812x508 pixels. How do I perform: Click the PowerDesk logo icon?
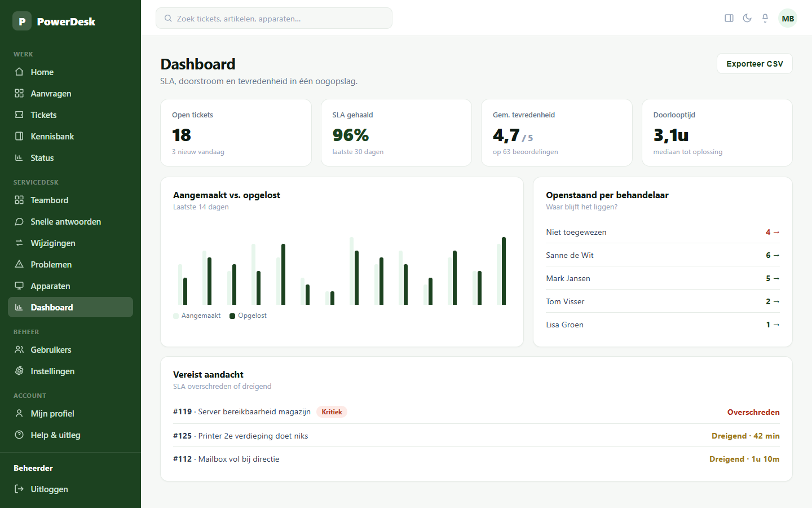click(x=22, y=21)
